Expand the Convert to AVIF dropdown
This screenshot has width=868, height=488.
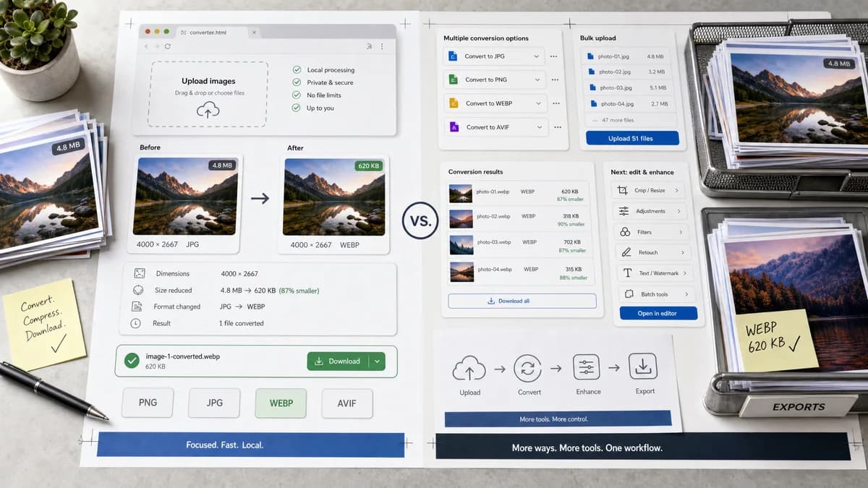[x=539, y=127]
